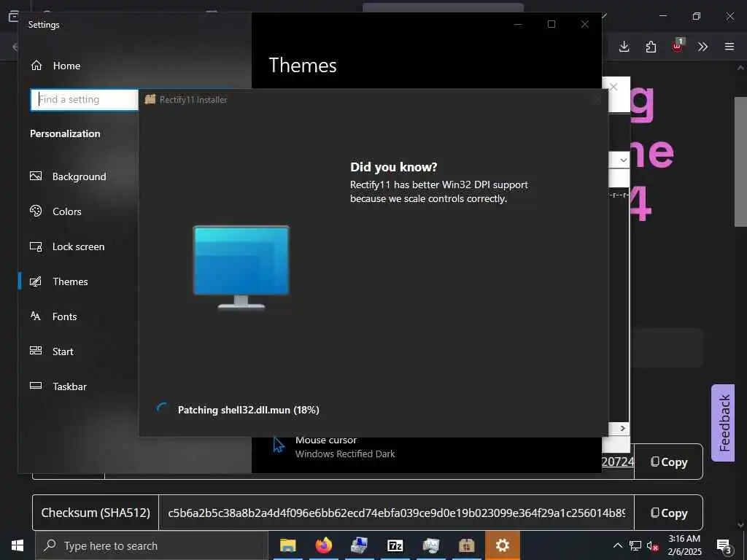
Task: Click the SHA512 checksum value text
Action: 396,513
